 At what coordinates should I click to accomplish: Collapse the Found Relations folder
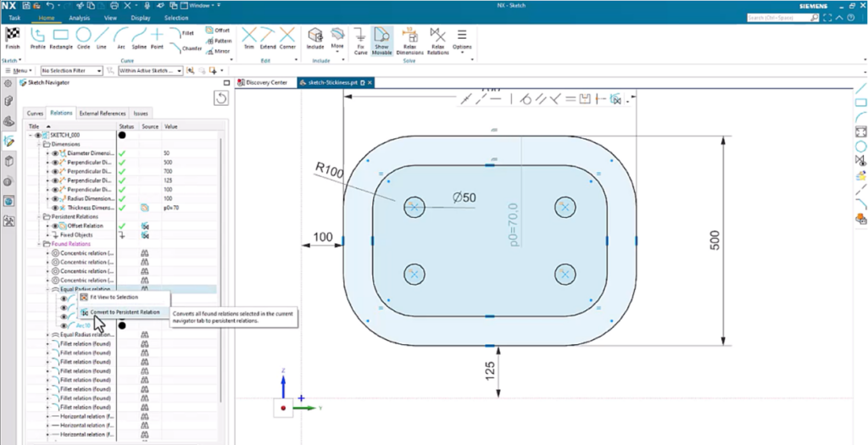(x=39, y=244)
